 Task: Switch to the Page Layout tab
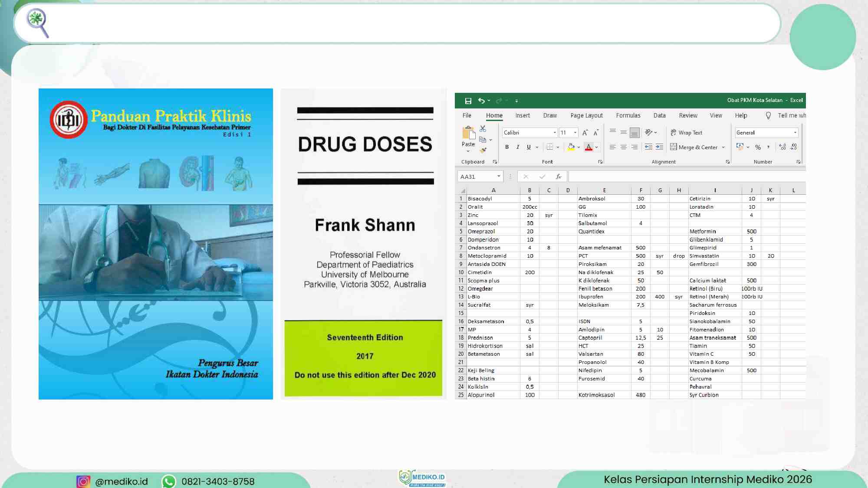click(x=587, y=115)
